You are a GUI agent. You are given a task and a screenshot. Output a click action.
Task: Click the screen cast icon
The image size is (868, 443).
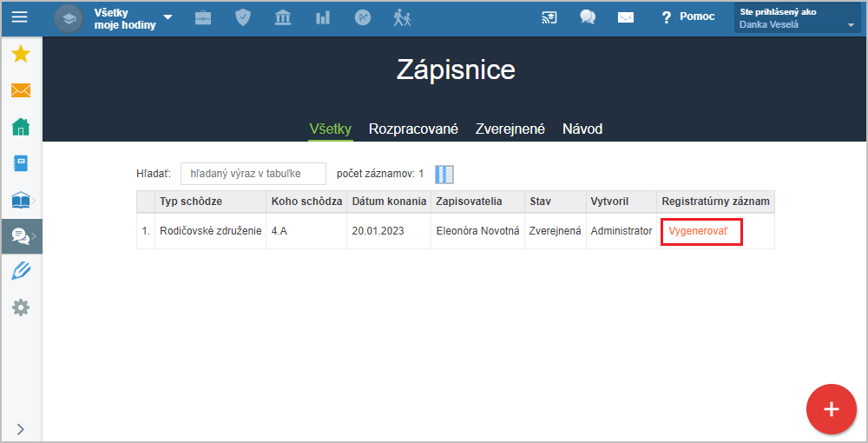click(549, 17)
